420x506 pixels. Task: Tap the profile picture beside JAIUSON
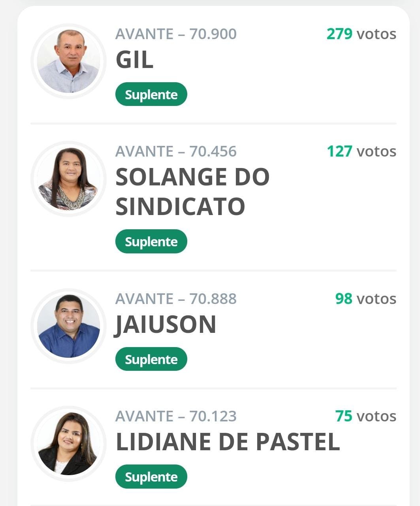pyautogui.click(x=68, y=326)
